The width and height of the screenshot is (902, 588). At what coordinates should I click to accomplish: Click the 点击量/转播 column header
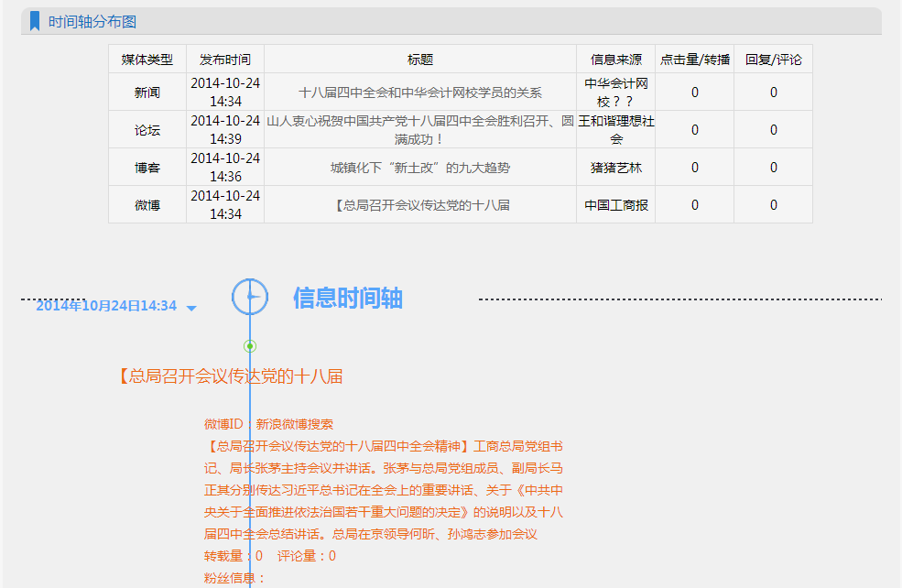point(695,60)
